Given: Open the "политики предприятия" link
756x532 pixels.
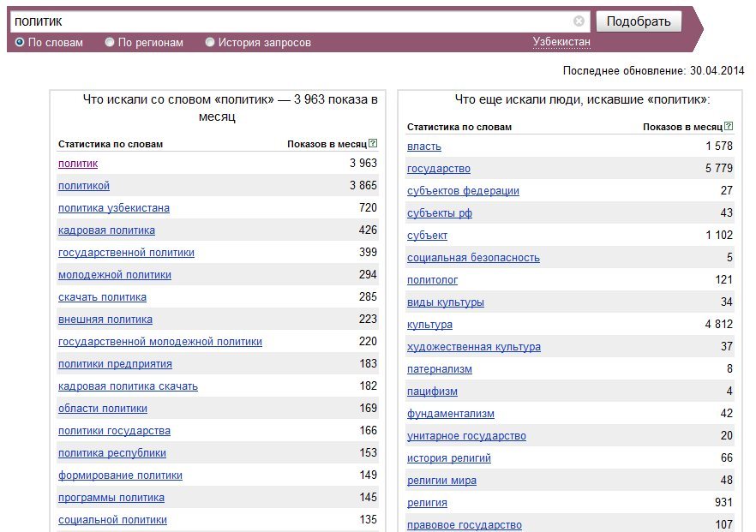Looking at the screenshot, I should [x=115, y=364].
